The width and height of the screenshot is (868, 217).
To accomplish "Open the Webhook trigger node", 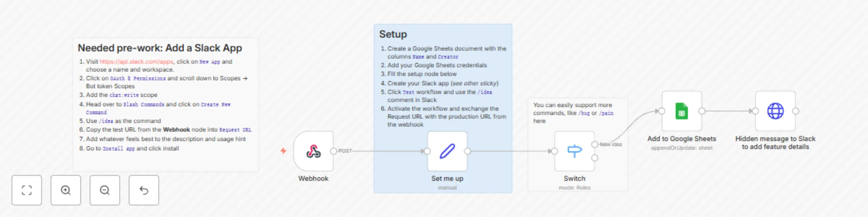I will point(313,152).
